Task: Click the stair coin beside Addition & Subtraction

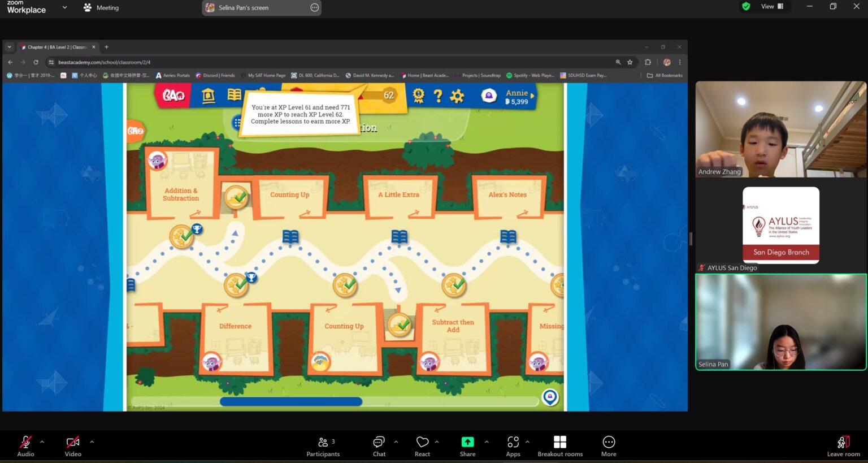Action: coord(236,198)
